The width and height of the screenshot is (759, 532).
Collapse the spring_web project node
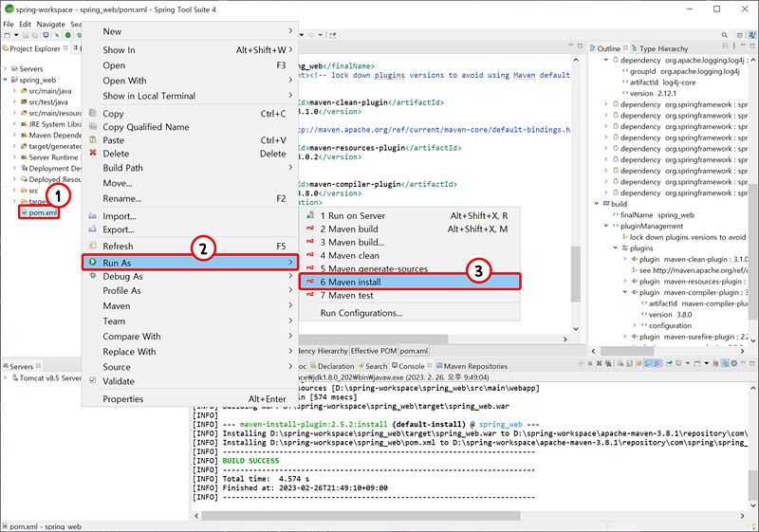pyautogui.click(x=5, y=80)
